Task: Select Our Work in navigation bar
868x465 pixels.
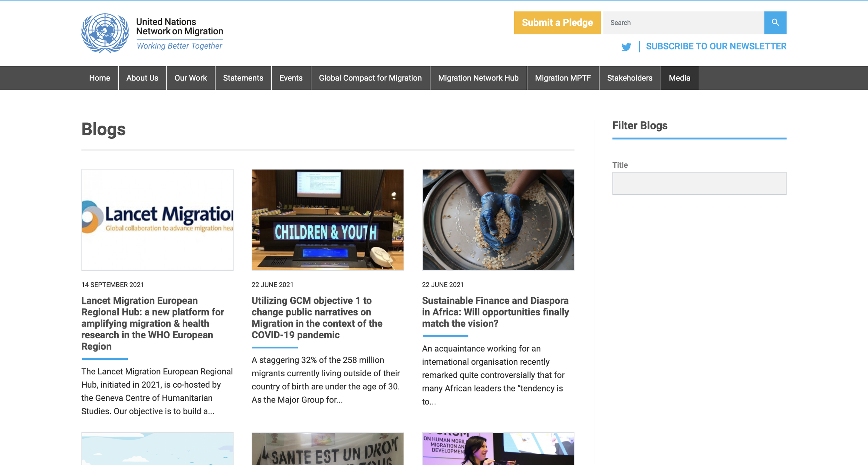Action: click(x=191, y=78)
